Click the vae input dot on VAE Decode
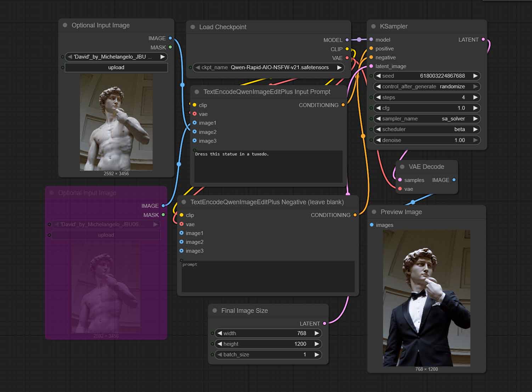532x392 pixels. [400, 189]
